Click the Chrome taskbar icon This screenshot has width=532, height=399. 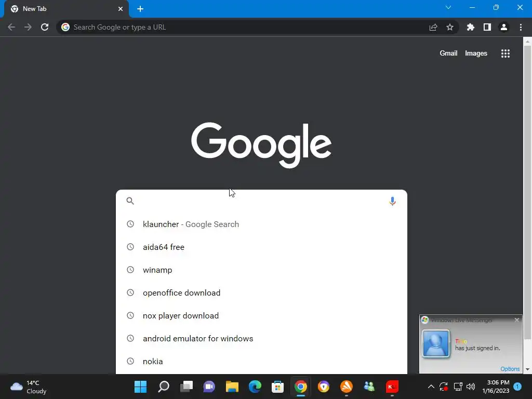[301, 387]
